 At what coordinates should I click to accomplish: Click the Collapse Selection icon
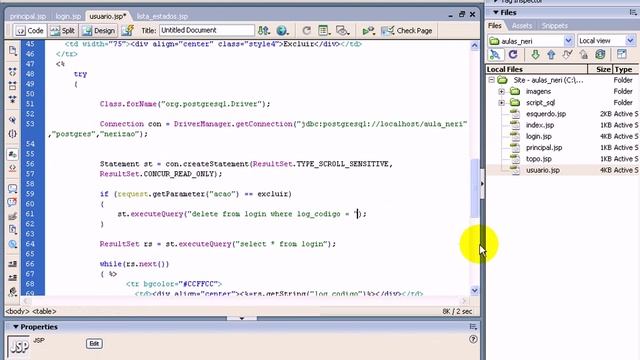tap(13, 86)
